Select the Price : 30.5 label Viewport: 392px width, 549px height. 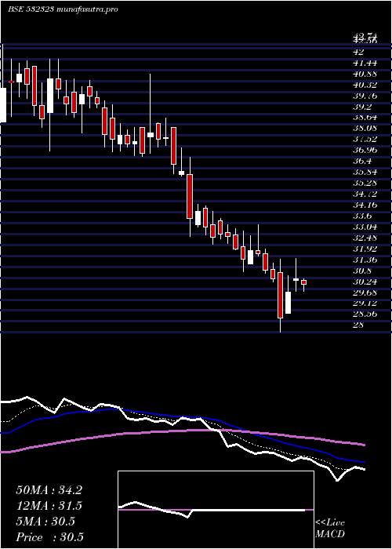[x=49, y=537]
